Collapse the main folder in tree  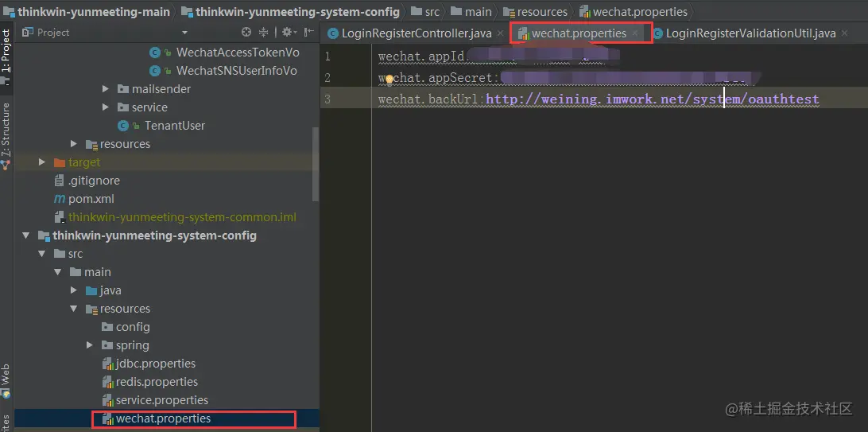pyautogui.click(x=57, y=272)
